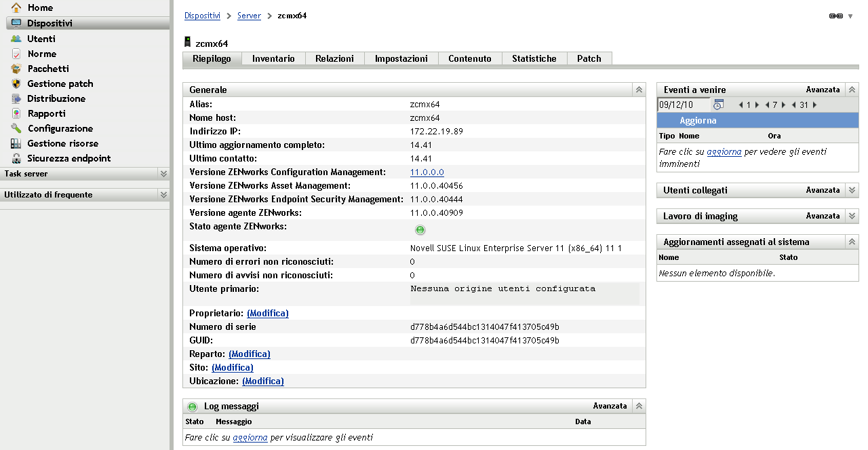Open the Statistiche tab

pos(534,59)
